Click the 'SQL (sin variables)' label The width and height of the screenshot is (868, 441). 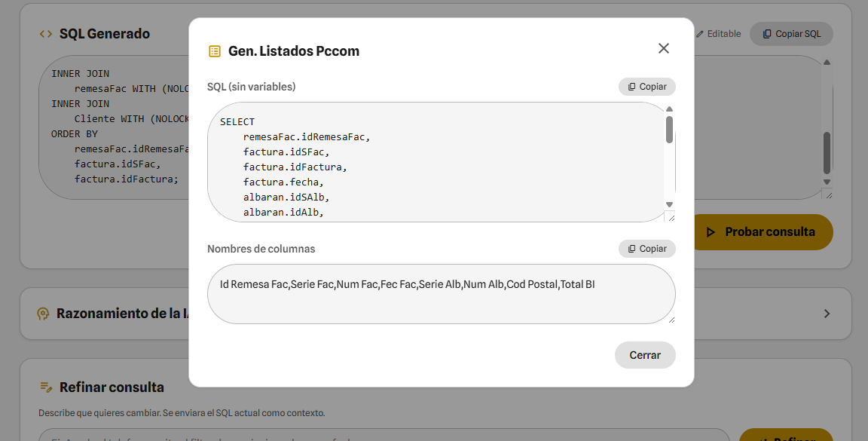[x=252, y=87]
